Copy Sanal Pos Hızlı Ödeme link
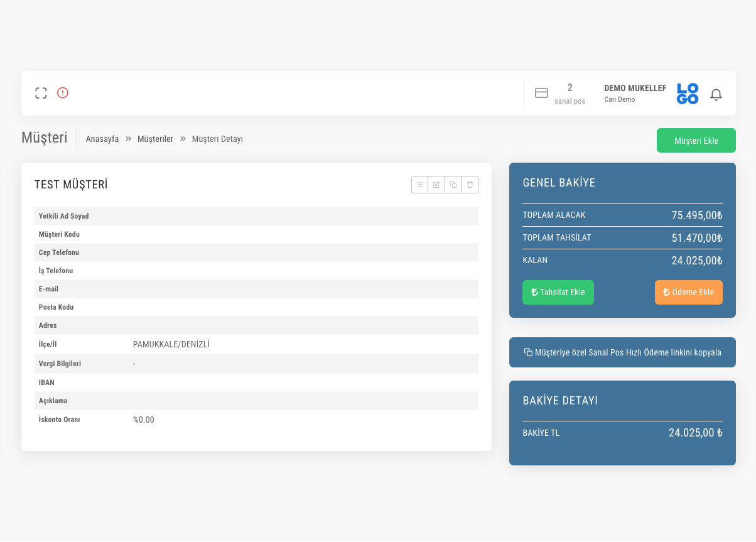 click(x=622, y=352)
